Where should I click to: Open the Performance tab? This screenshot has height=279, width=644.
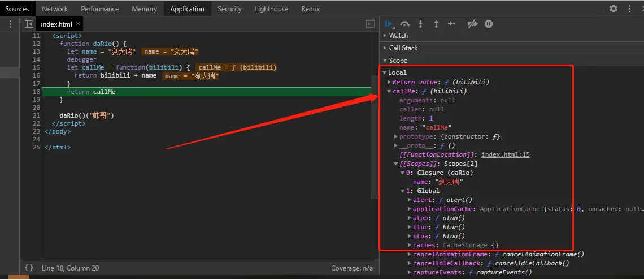click(x=100, y=8)
